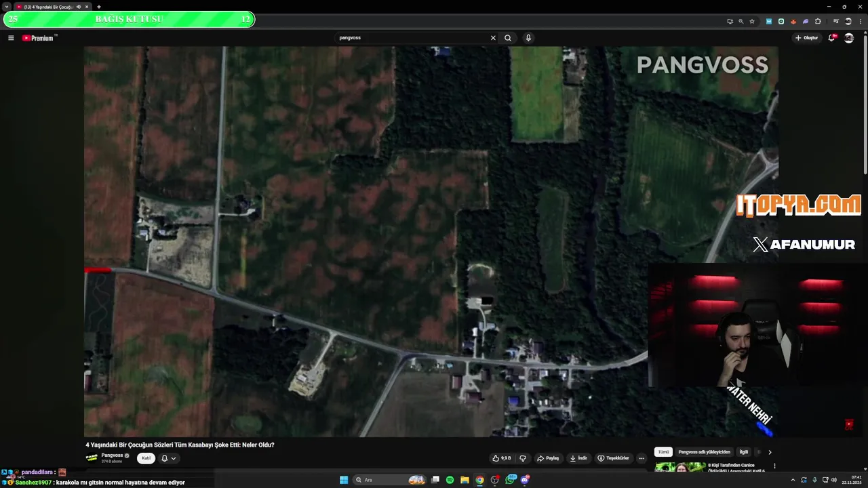Like the video with 9,9 B likes

coord(502,458)
